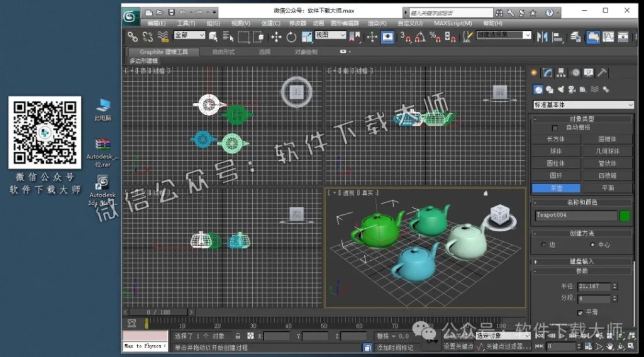Select the Lights category icon
This screenshot has height=357, width=644.
point(560,89)
